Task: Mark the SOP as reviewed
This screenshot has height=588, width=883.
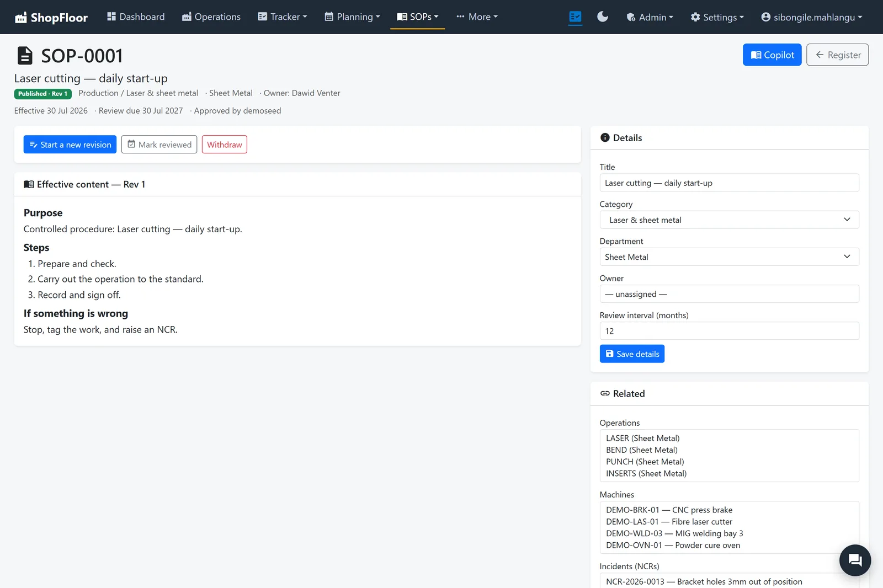Action: pyautogui.click(x=159, y=145)
